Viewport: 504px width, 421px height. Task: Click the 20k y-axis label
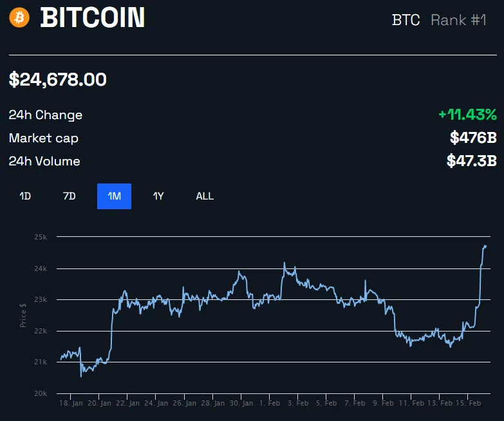coord(41,393)
